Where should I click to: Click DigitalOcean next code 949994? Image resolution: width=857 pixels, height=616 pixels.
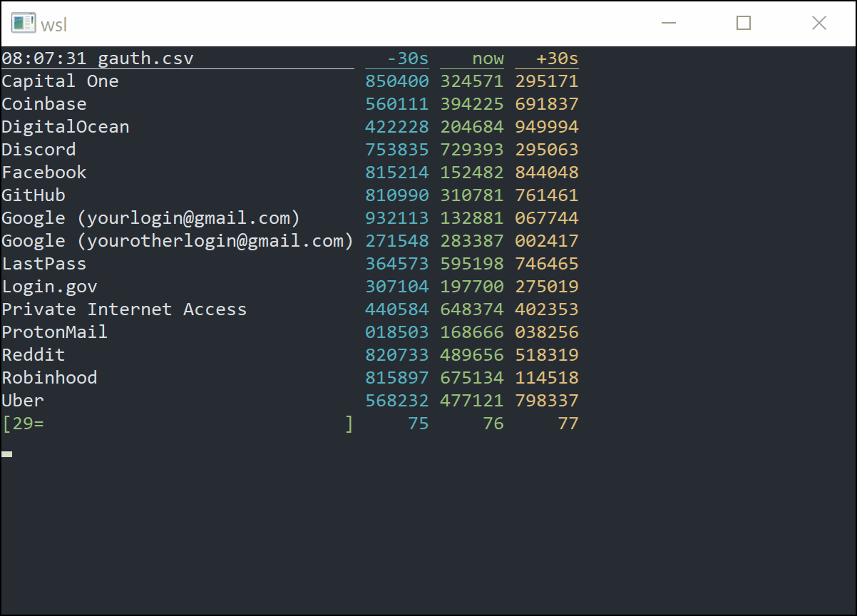pos(547,127)
